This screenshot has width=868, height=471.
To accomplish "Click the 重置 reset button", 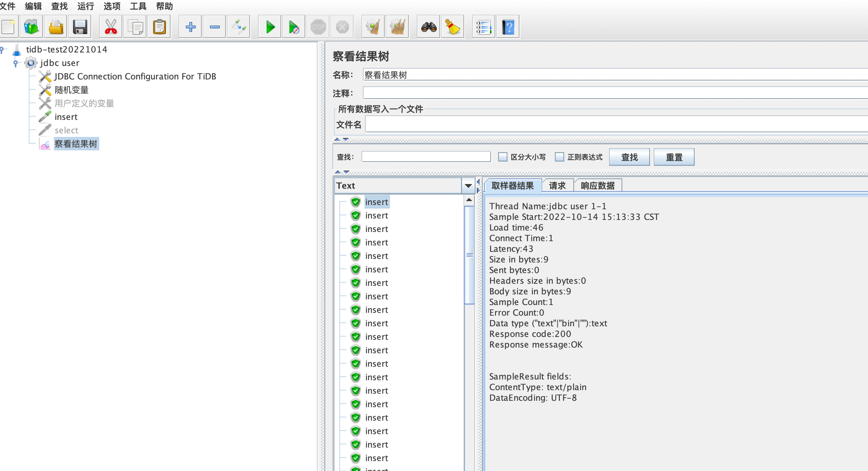I will pos(674,157).
